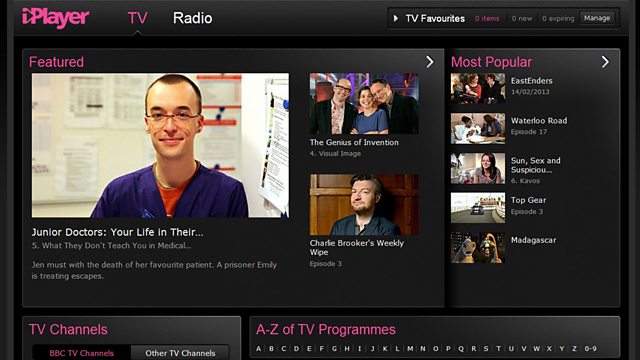Browse programmes under 0-9
The image size is (640, 360).
[590, 349]
